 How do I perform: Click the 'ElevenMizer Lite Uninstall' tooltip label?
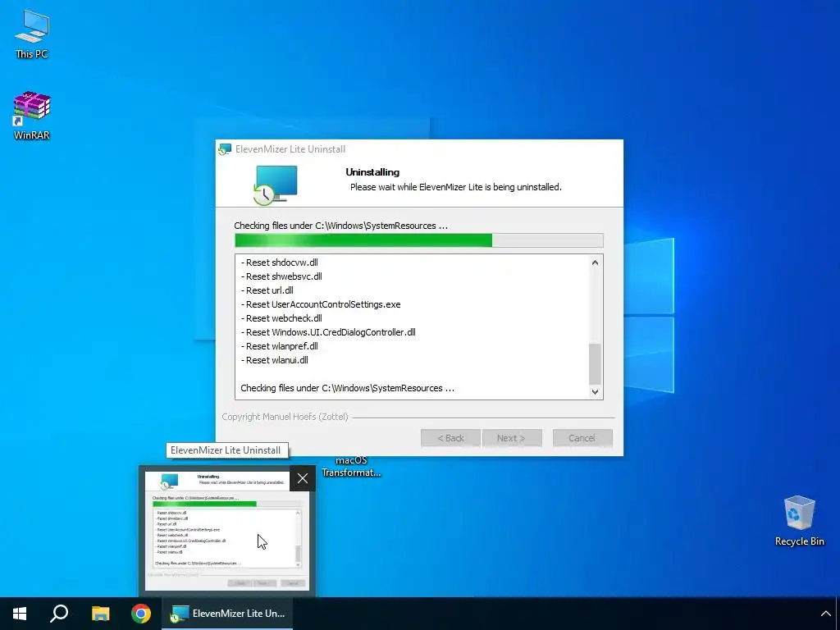click(226, 450)
